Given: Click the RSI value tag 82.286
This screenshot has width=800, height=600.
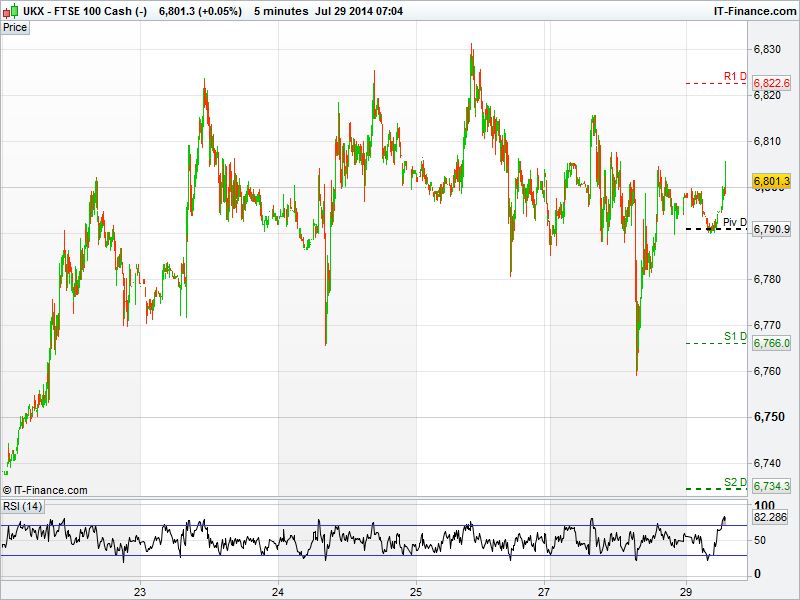Looking at the screenshot, I should 771,518.
